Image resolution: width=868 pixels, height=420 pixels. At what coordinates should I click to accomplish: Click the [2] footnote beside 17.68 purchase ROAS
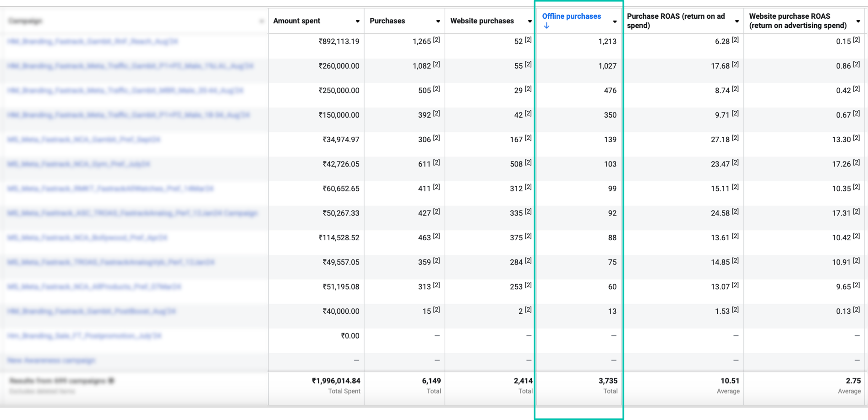[735, 65]
